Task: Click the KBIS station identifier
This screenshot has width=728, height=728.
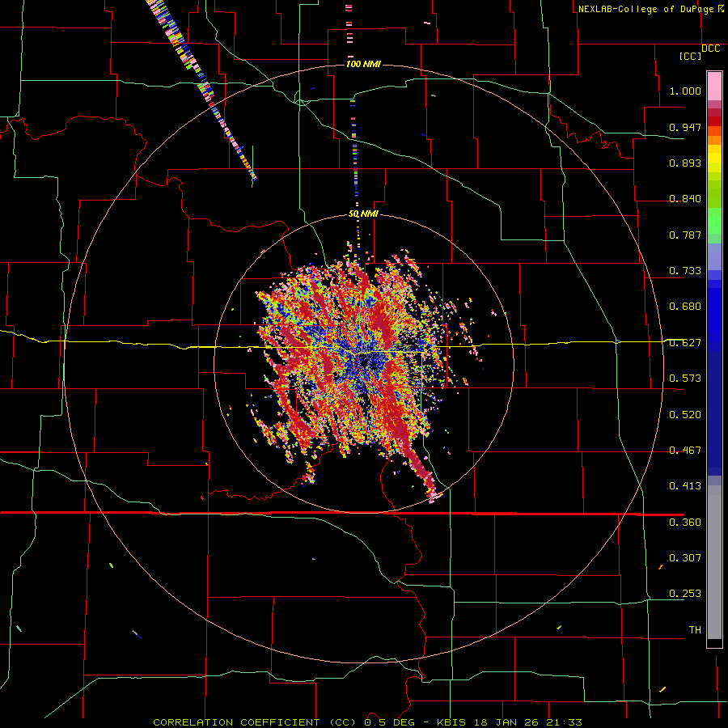Action: pos(452,722)
